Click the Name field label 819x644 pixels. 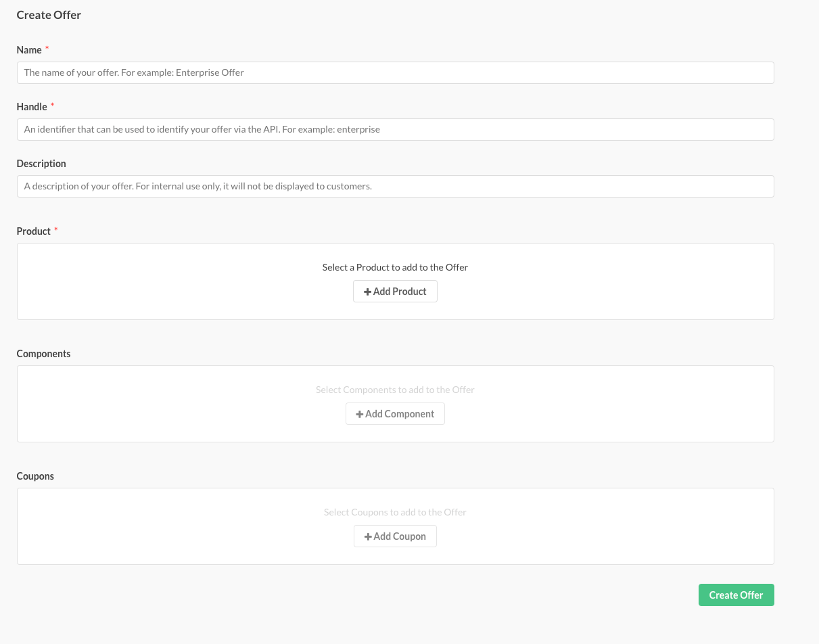[x=29, y=50]
